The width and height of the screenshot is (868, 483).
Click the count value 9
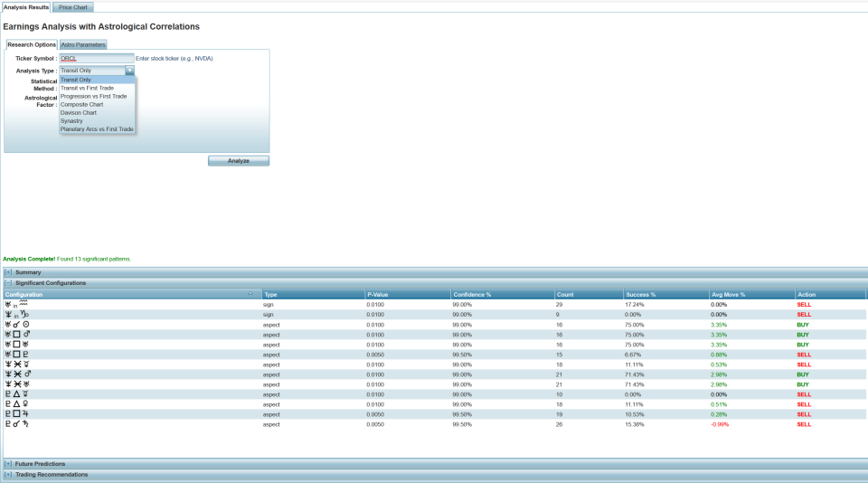click(x=558, y=315)
